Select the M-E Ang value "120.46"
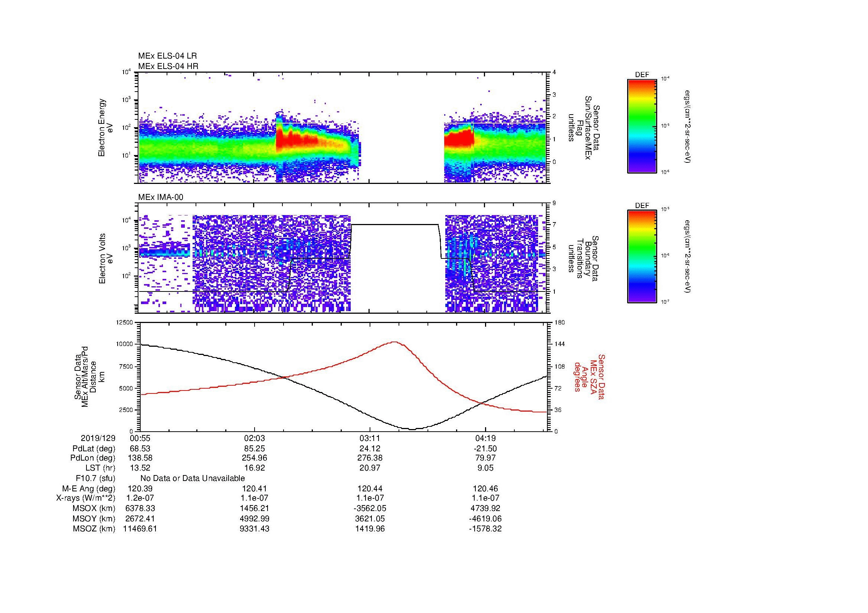Viewport: 868px width, 613px height. [x=485, y=489]
